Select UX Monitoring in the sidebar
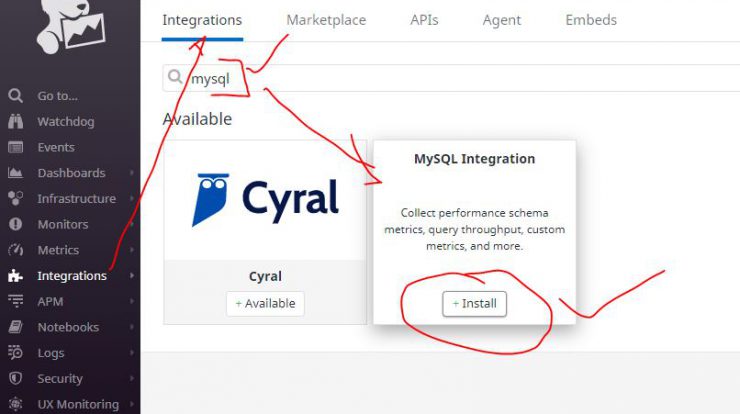Screen dimensions: 740x414 click(x=78, y=405)
